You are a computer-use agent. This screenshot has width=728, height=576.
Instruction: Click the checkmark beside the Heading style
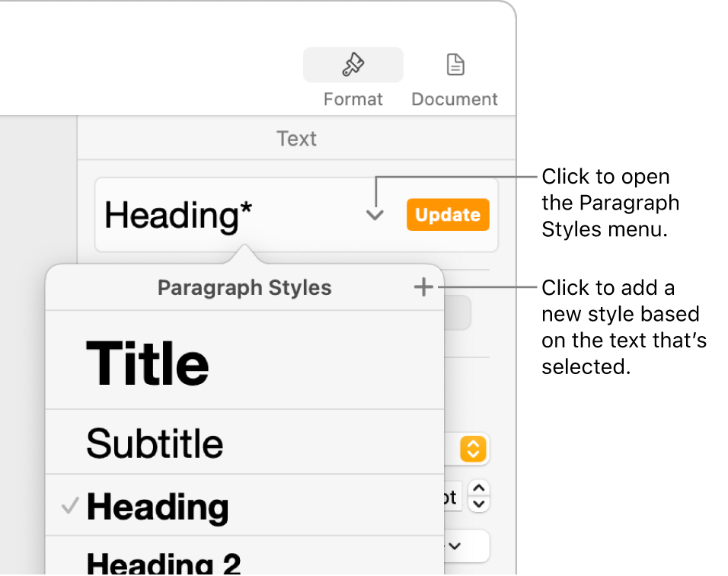coord(70,506)
